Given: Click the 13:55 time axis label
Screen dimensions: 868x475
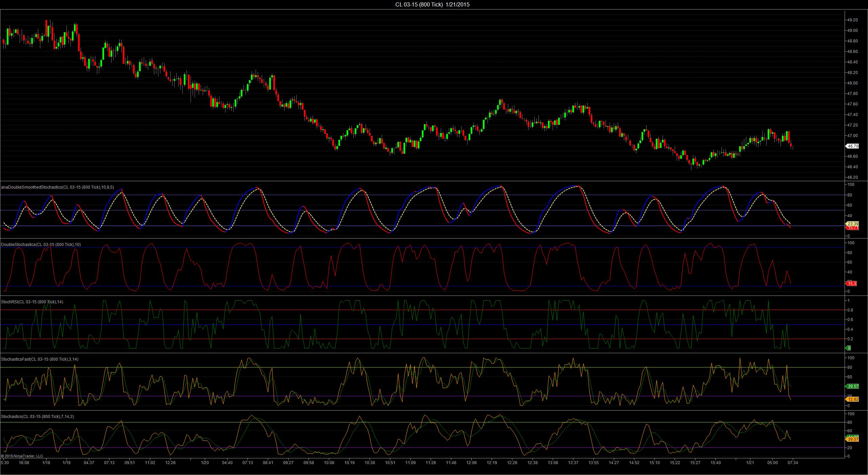Looking at the screenshot, I should pos(593,462).
